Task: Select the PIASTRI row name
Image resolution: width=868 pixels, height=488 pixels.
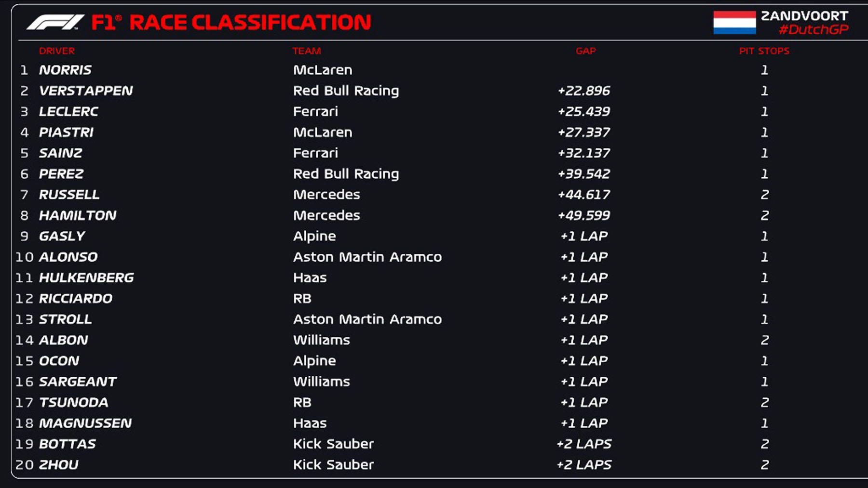Action: point(66,132)
